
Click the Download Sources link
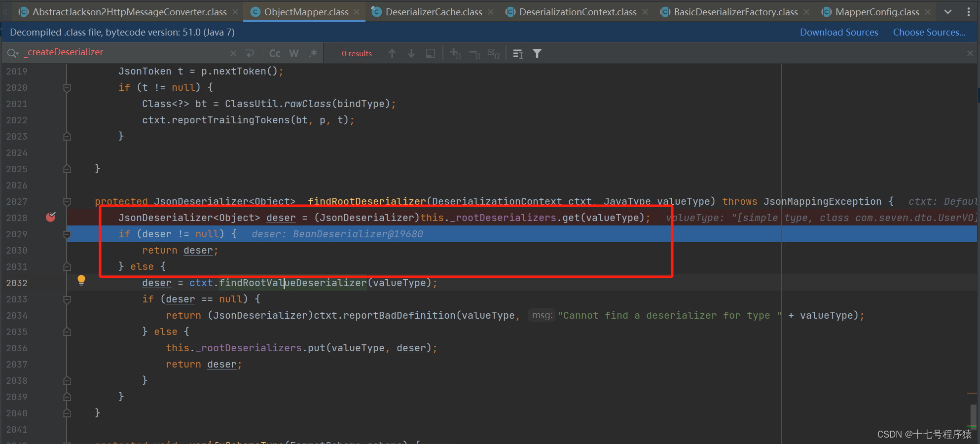point(839,32)
